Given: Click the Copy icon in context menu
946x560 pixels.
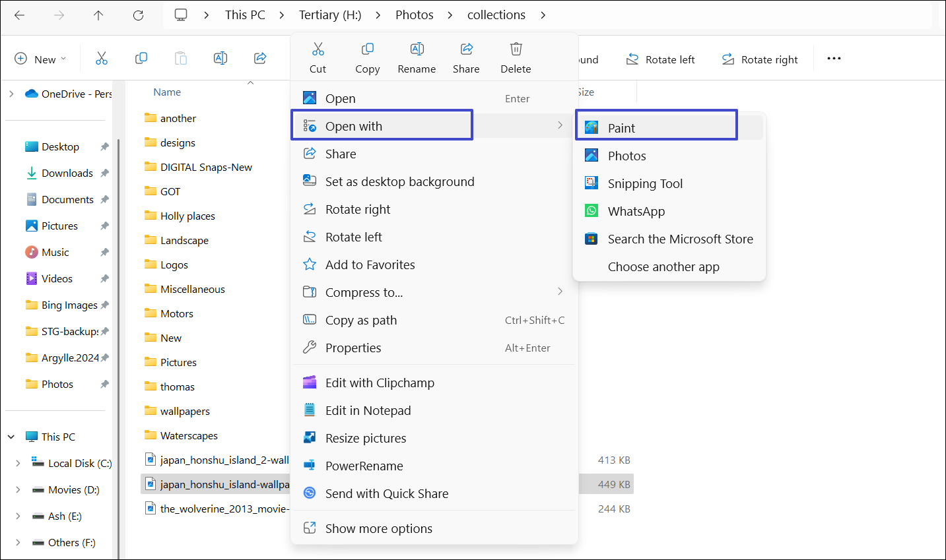Looking at the screenshot, I should tap(367, 49).
